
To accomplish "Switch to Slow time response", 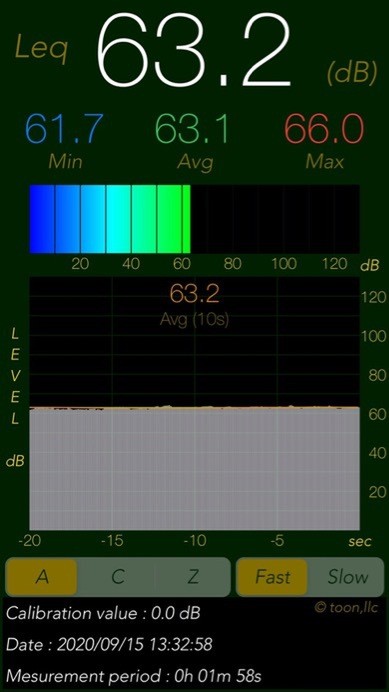I will coord(347,577).
